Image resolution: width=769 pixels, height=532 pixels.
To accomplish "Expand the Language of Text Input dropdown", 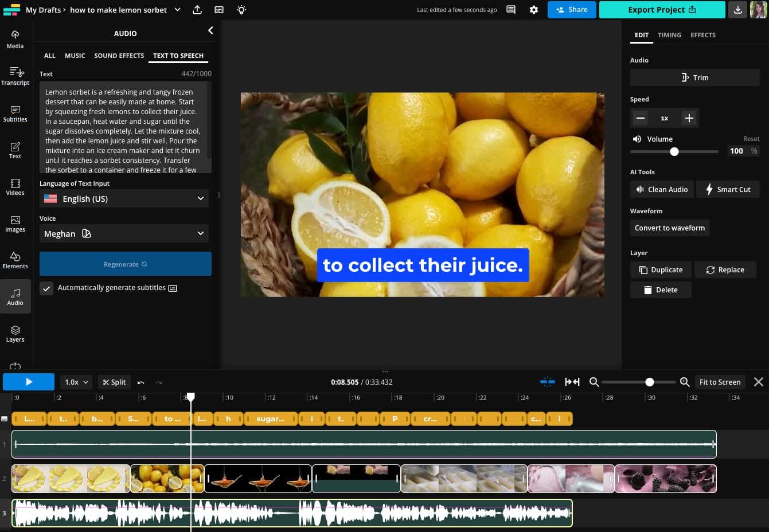I will point(124,199).
